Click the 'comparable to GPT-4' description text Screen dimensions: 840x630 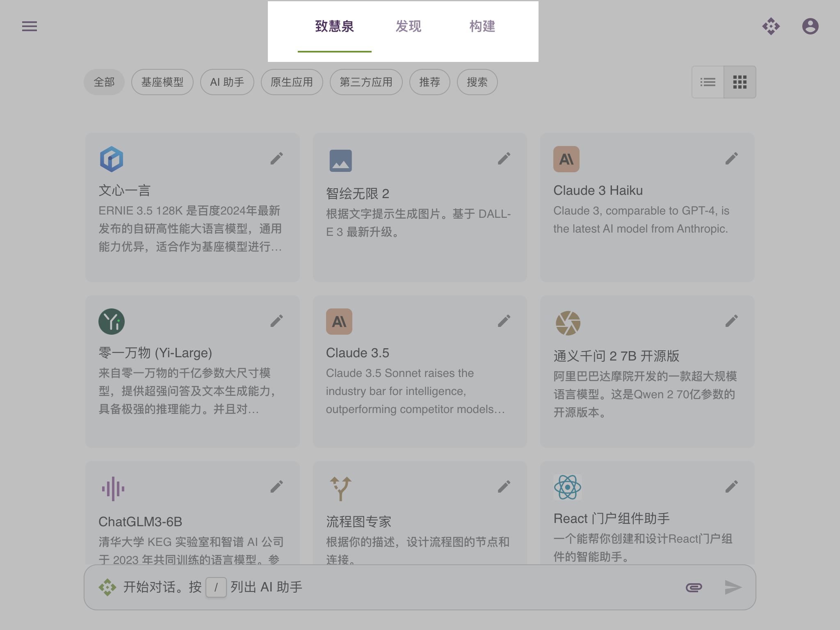pyautogui.click(x=641, y=220)
